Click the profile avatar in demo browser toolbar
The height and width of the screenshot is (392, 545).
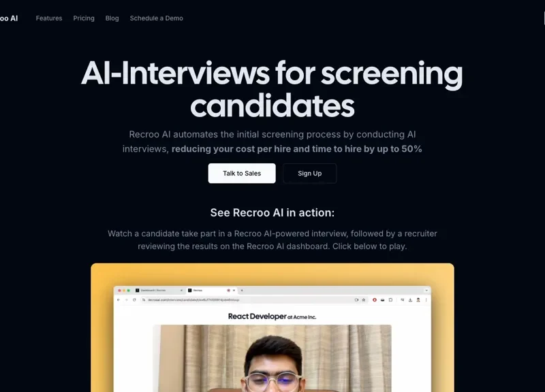pyautogui.click(x=418, y=299)
